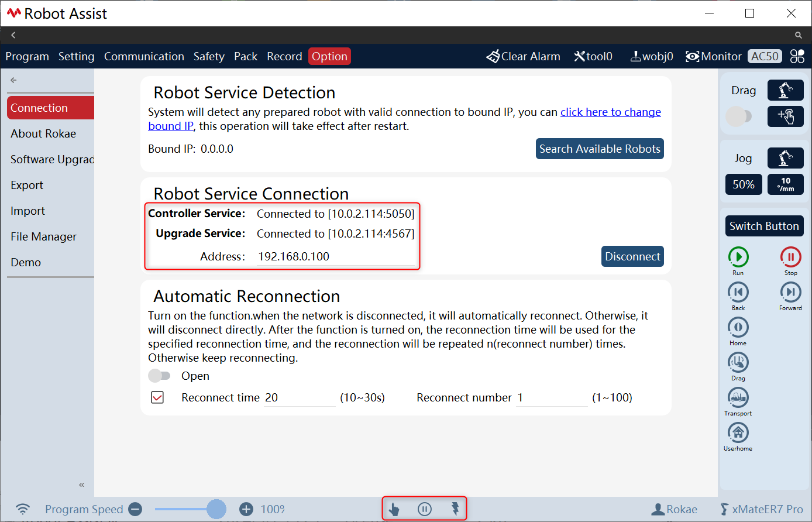Enable the Automatic Reconnection Open switch

point(159,376)
